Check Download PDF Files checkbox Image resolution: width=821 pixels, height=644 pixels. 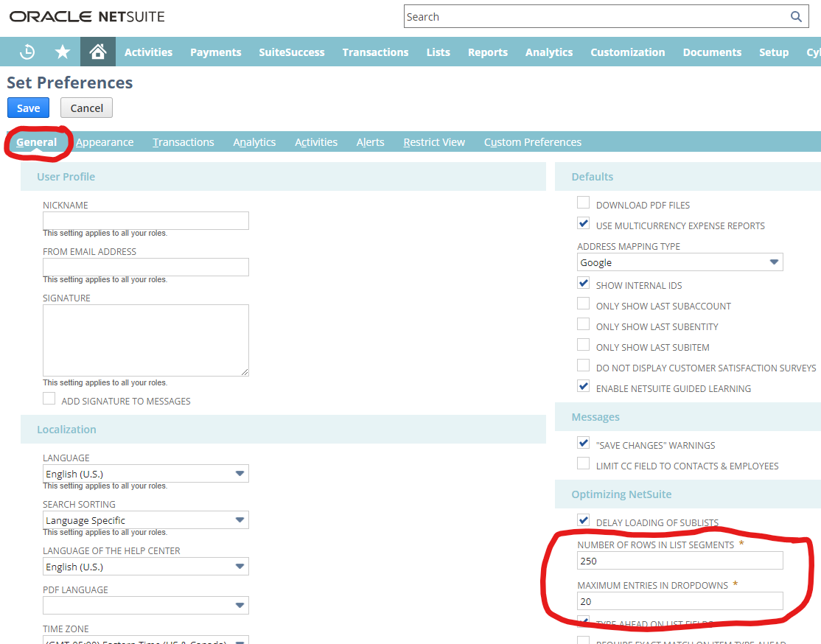point(583,203)
